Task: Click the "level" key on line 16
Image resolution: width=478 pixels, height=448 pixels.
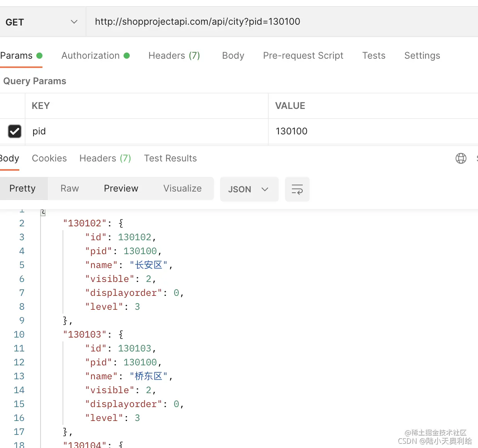Action: coord(104,418)
